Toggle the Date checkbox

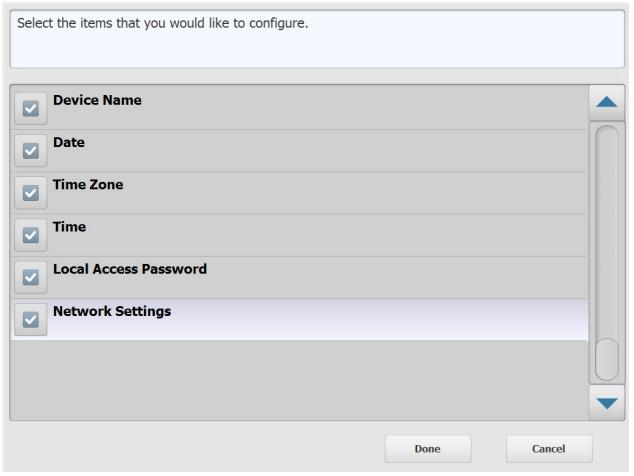click(x=31, y=151)
